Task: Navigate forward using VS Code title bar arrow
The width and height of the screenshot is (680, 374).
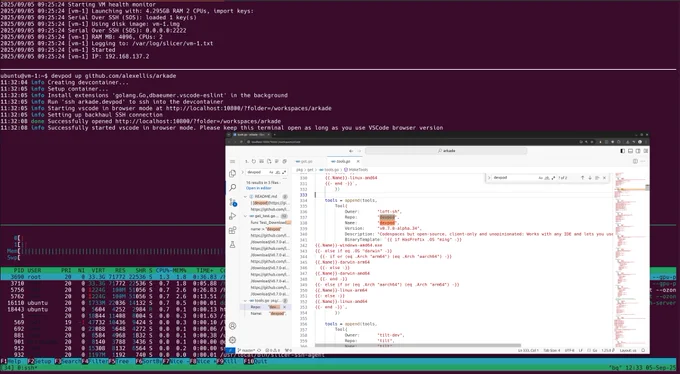Action: point(360,151)
